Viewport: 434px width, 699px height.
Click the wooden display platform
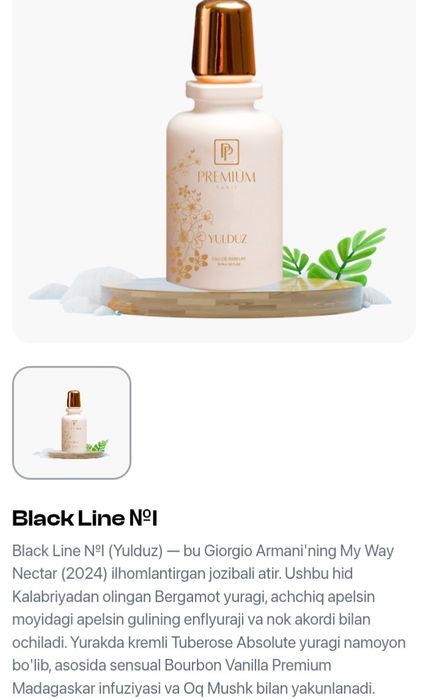tap(232, 299)
